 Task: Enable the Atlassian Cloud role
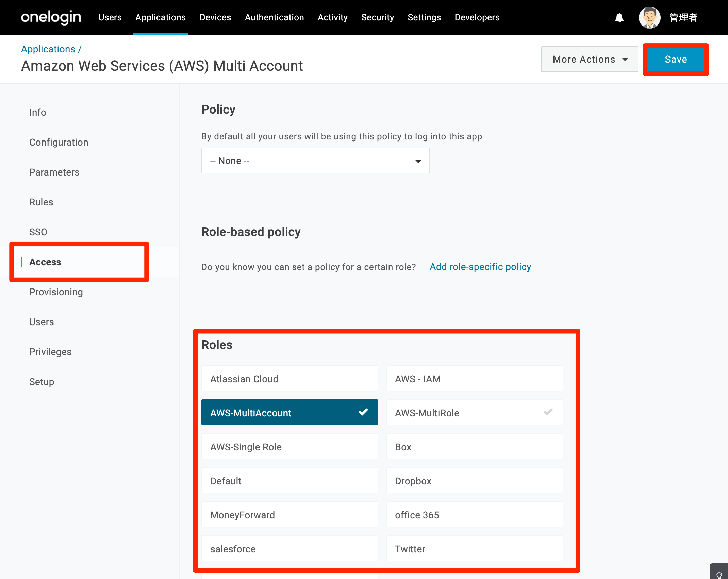click(x=289, y=378)
